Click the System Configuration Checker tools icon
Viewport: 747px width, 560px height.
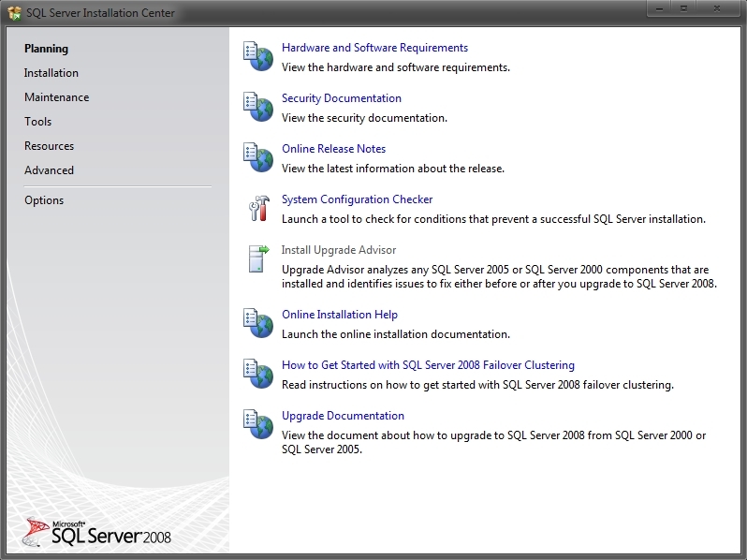(x=259, y=208)
